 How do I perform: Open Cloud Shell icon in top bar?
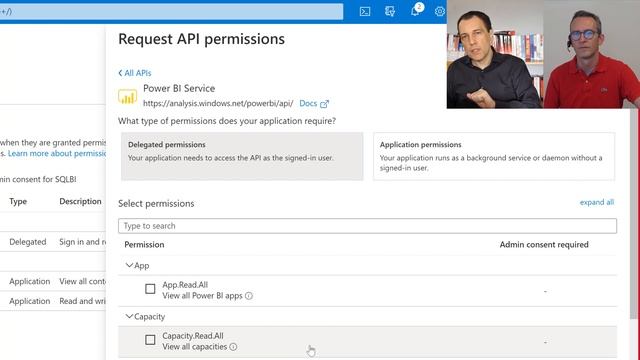pyautogui.click(x=365, y=11)
